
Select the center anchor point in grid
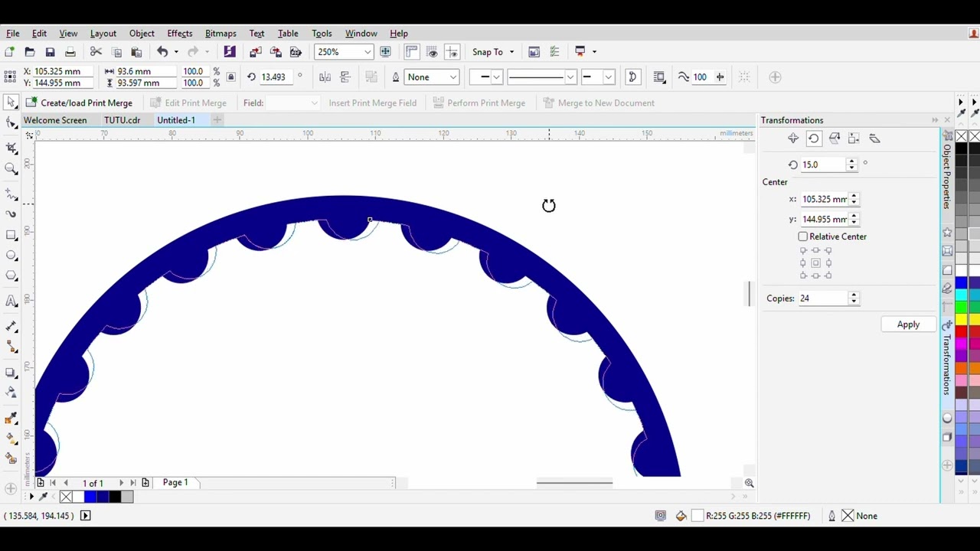pyautogui.click(x=815, y=263)
